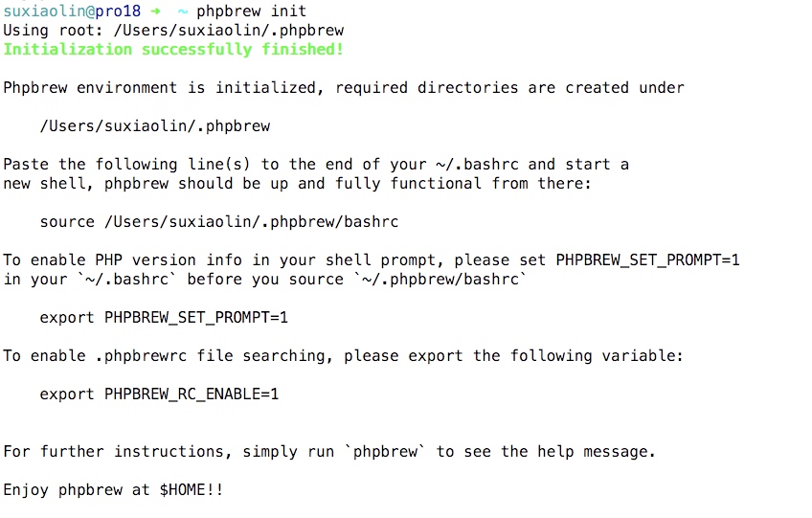Click the 'export PHPBREW_SET_PROMPT=1' line

click(x=164, y=318)
